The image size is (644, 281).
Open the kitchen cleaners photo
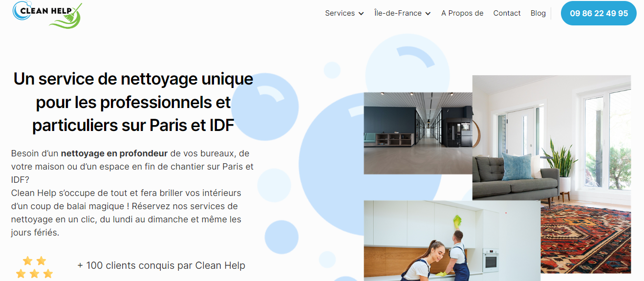tap(452, 240)
